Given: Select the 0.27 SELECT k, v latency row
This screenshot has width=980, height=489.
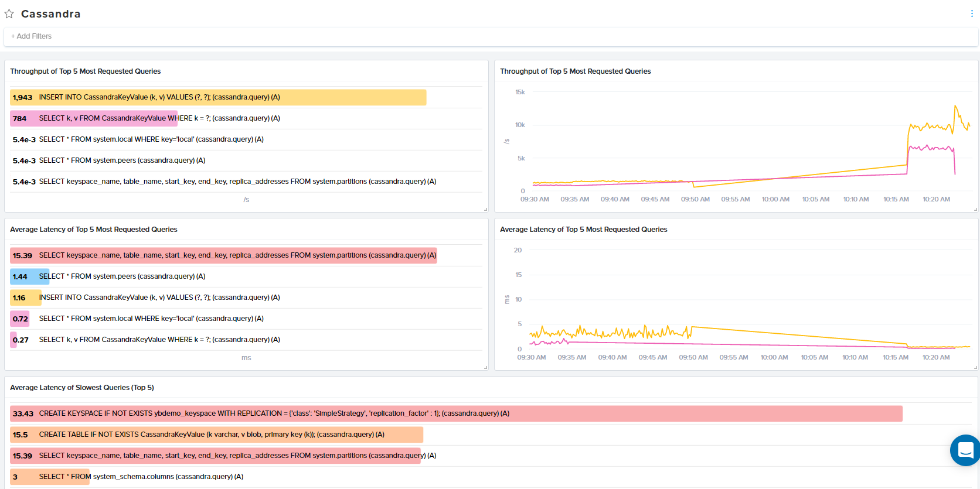Looking at the screenshot, I should tap(246, 340).
